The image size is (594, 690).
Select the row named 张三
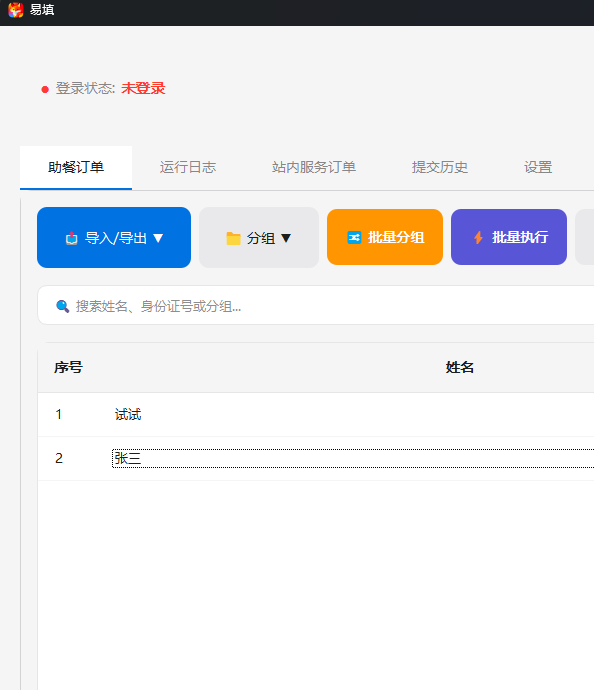click(x=316, y=459)
